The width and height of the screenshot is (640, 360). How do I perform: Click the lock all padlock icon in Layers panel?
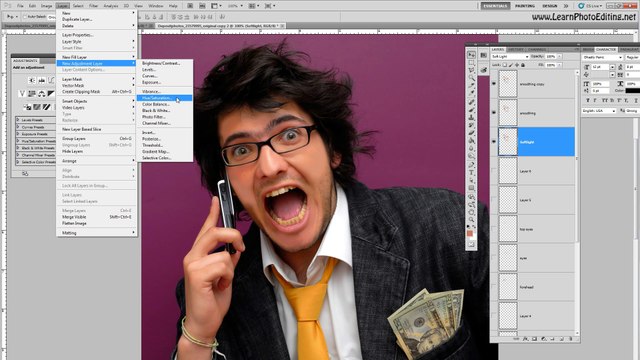coord(523,65)
